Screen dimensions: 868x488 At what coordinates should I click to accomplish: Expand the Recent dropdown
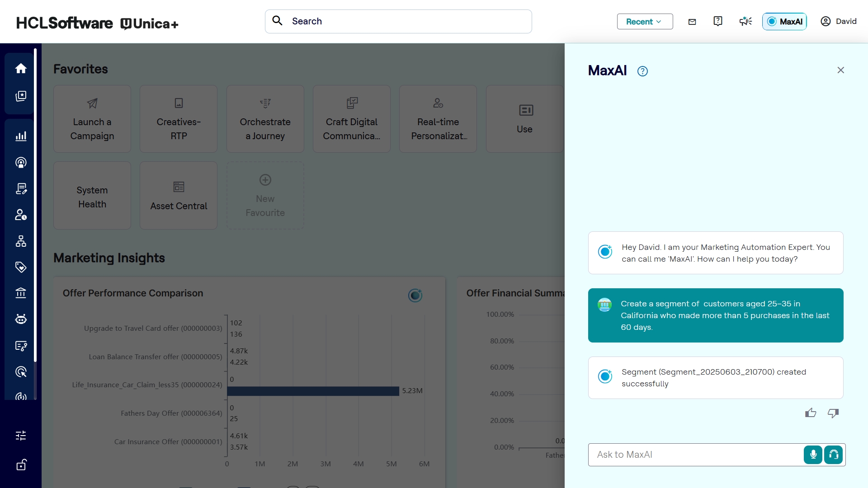(645, 22)
